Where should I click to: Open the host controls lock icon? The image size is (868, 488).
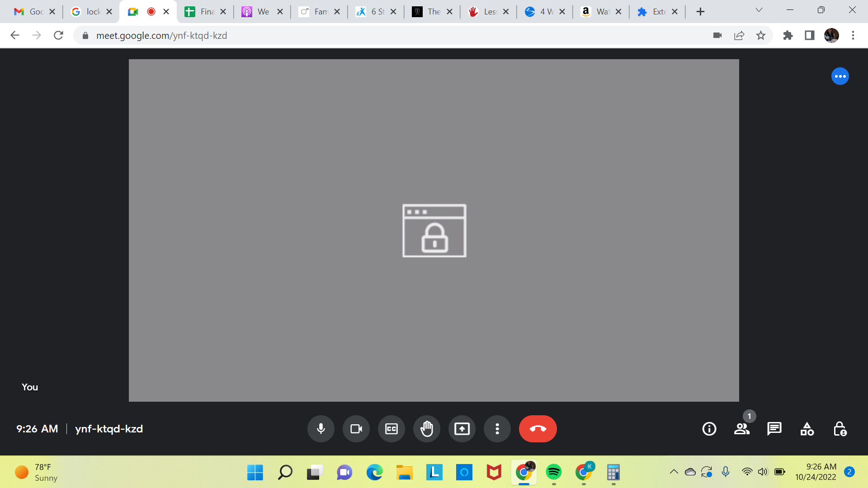pyautogui.click(x=840, y=429)
